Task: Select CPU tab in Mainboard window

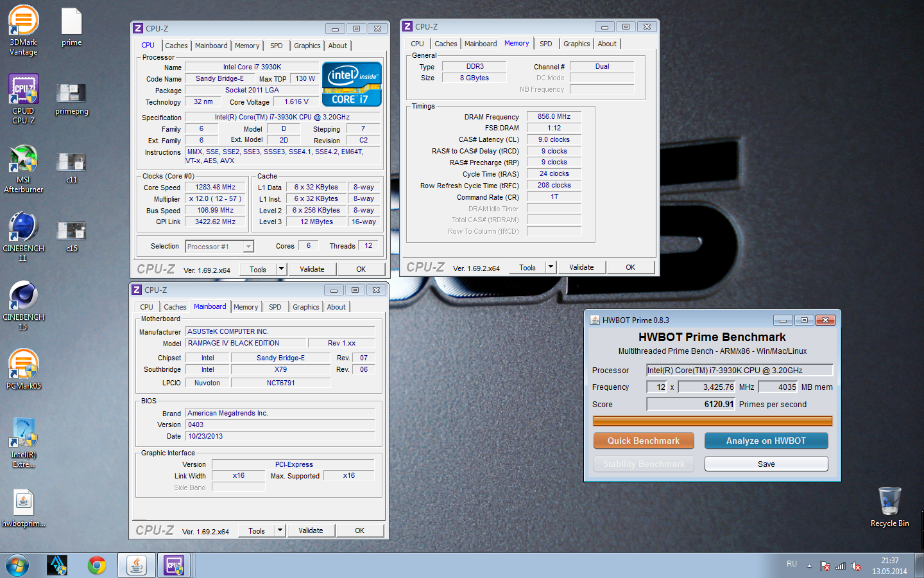Action: click(147, 307)
